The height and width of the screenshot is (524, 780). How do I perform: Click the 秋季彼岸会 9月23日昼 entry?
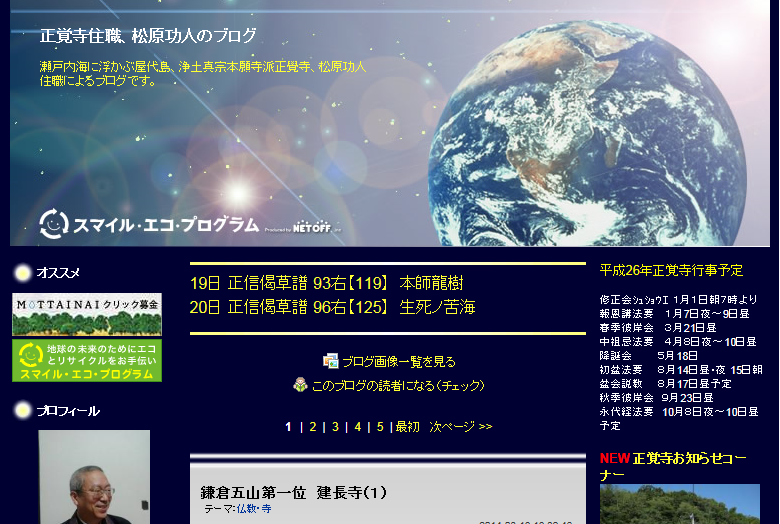point(657,397)
